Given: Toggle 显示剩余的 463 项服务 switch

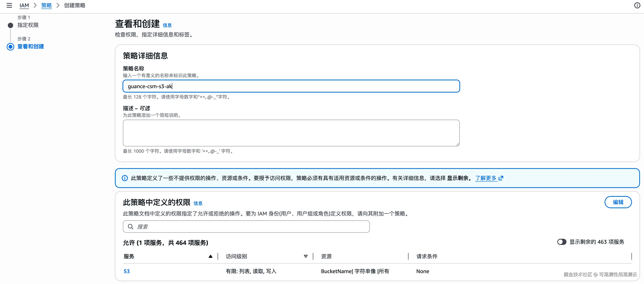Looking at the screenshot, I should [561, 242].
